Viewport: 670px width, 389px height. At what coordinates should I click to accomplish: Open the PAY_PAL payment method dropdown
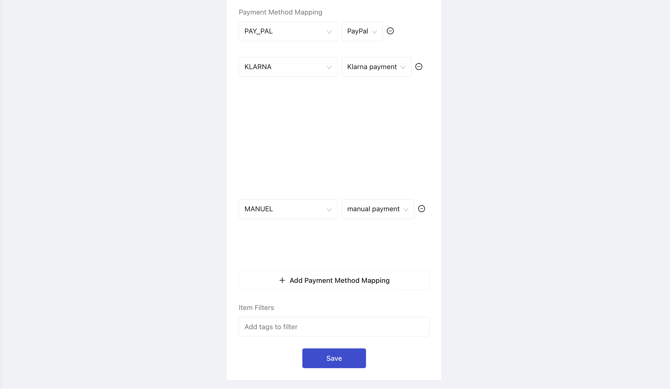(288, 31)
